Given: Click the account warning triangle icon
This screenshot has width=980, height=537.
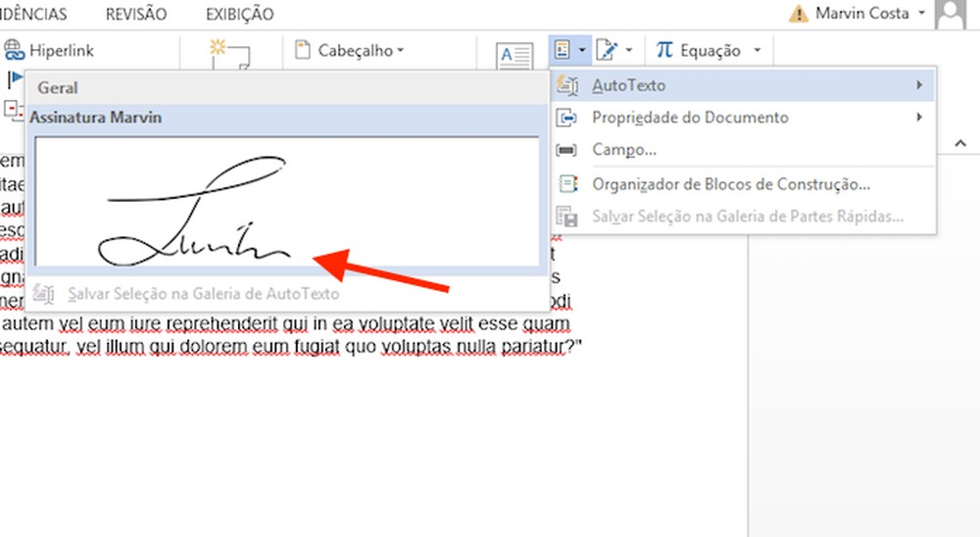Looking at the screenshot, I should 799,13.
